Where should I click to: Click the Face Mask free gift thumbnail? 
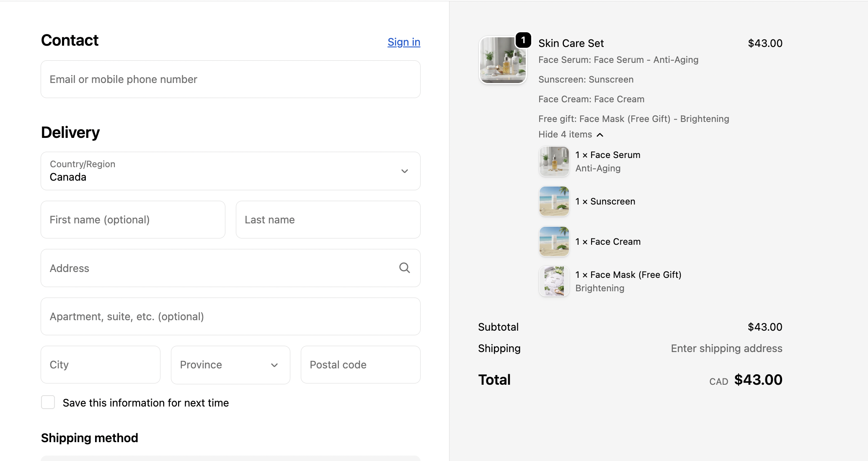554,281
